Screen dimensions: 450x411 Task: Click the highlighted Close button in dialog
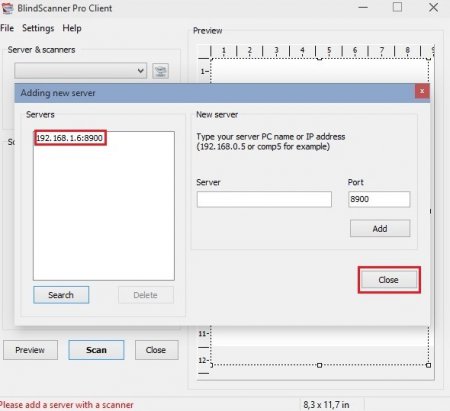tap(389, 280)
